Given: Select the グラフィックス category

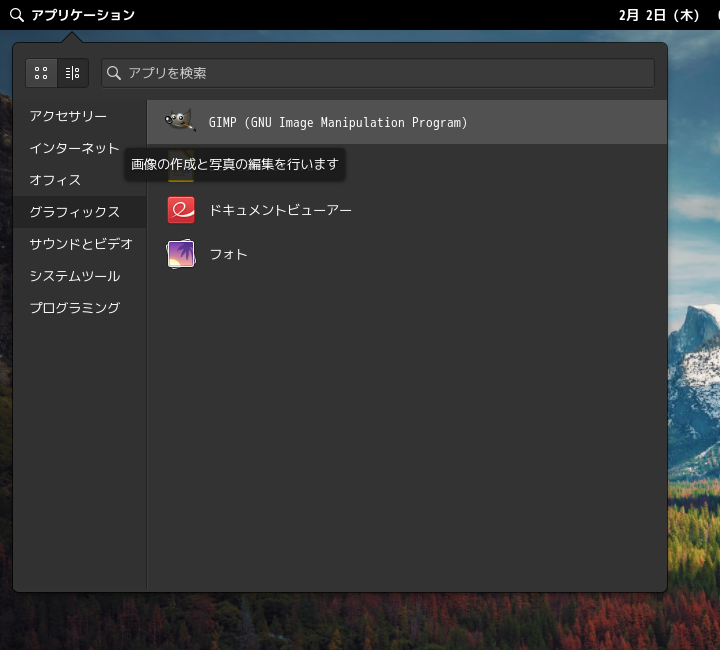Looking at the screenshot, I should point(79,212).
